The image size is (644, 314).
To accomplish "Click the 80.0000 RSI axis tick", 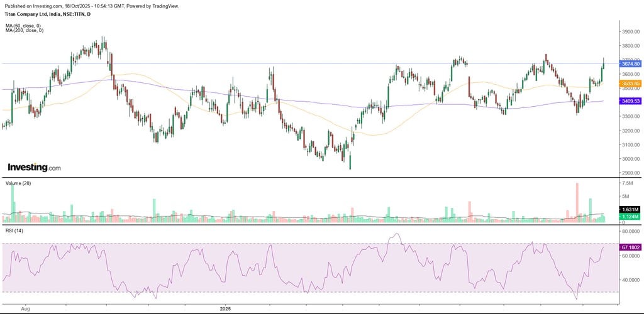I will (x=631, y=232).
